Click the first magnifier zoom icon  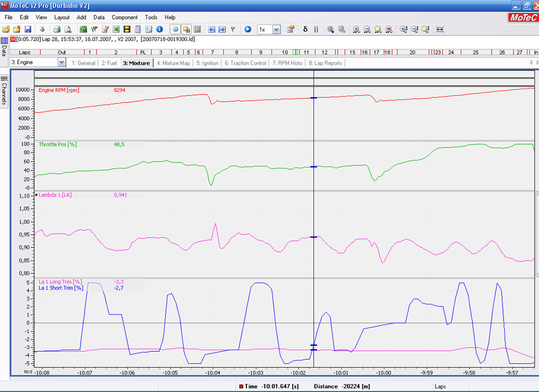pos(331,29)
